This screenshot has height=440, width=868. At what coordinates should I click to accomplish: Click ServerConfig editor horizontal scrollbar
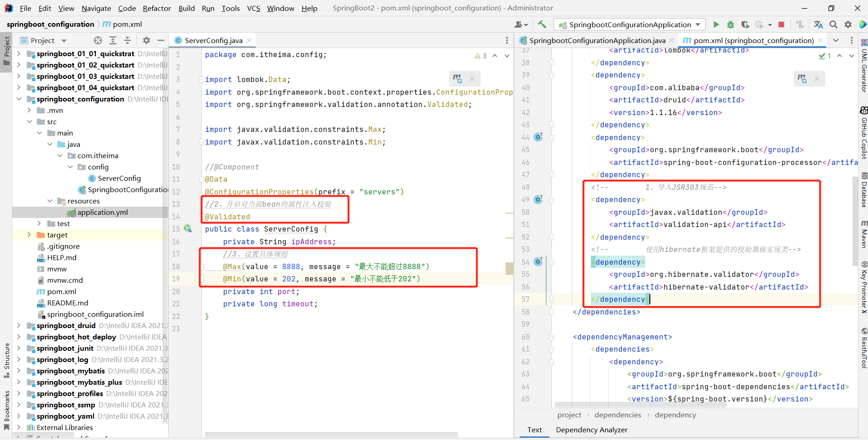pos(331,435)
